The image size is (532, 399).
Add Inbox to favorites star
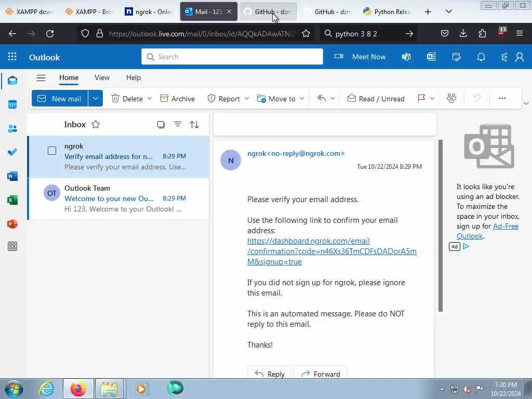click(96, 125)
